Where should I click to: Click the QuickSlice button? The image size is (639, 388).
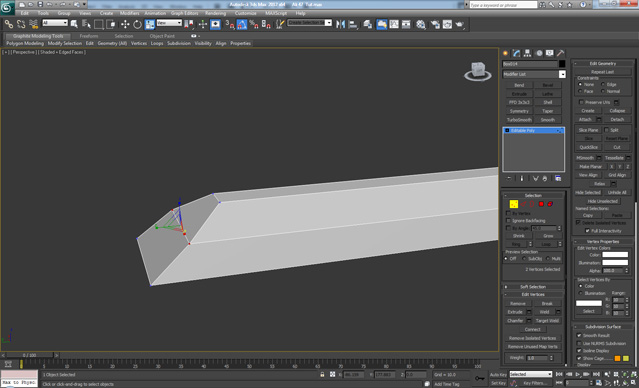point(588,147)
